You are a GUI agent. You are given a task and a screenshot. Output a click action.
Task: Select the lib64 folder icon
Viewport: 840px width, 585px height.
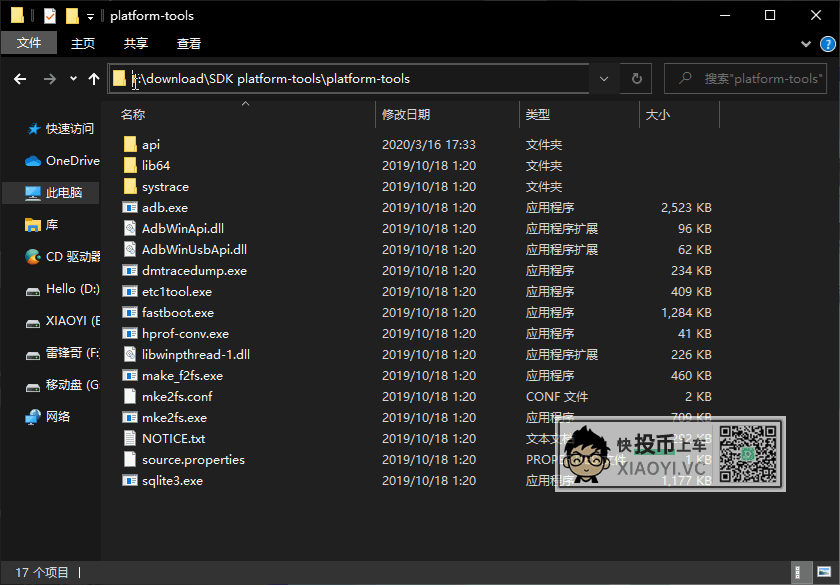coord(130,165)
